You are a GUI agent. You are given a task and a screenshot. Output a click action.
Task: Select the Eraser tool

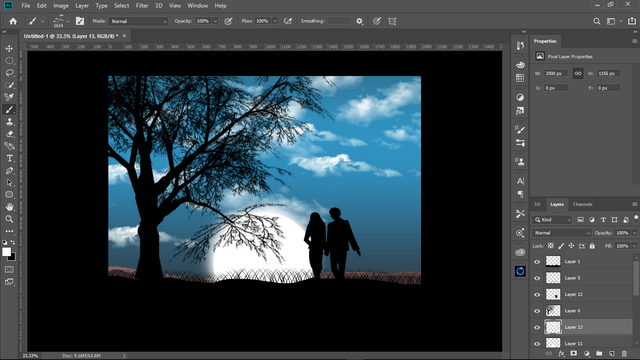point(9,134)
